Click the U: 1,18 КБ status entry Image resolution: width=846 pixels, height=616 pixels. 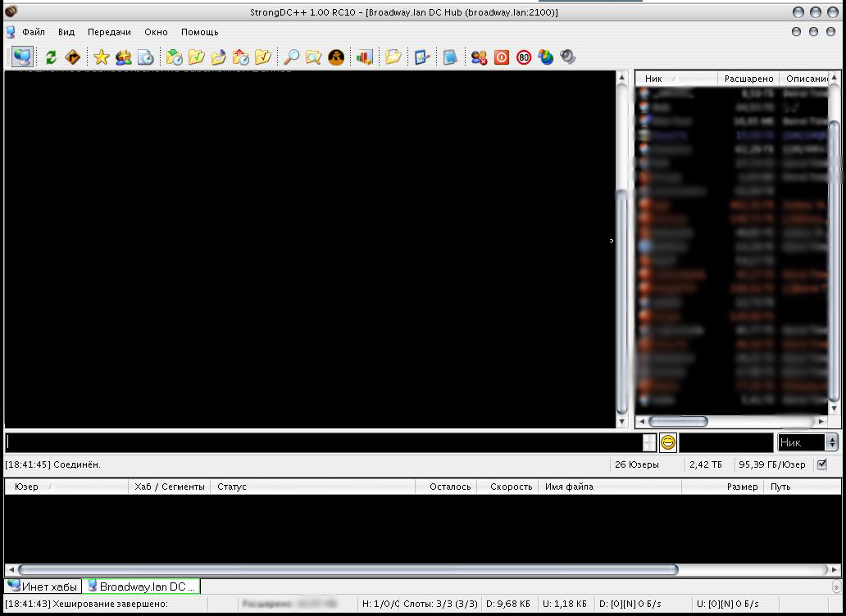(564, 605)
